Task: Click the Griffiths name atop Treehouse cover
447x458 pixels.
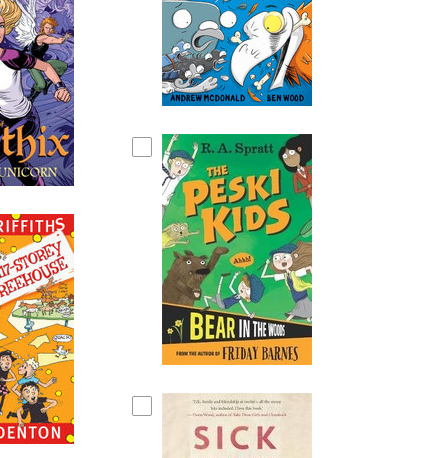Action: (x=32, y=226)
